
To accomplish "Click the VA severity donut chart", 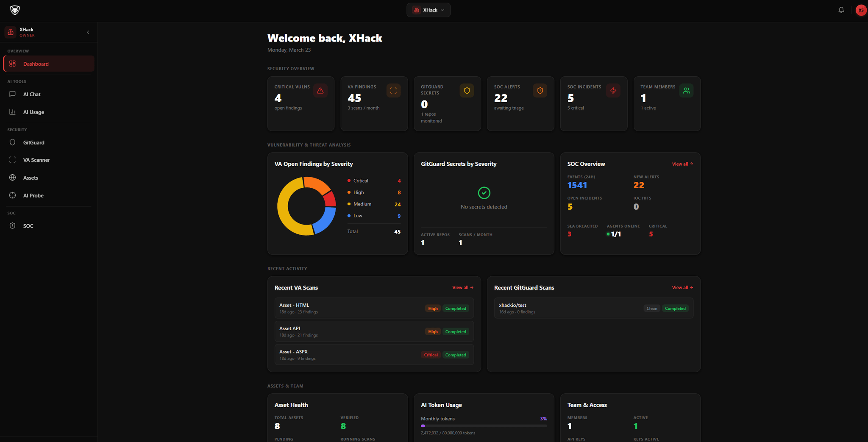I will pyautogui.click(x=306, y=206).
